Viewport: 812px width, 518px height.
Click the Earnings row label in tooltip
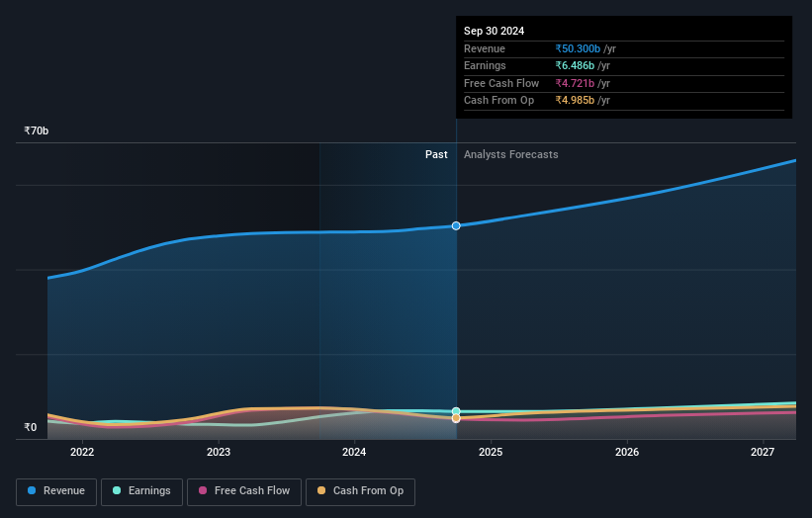485,65
